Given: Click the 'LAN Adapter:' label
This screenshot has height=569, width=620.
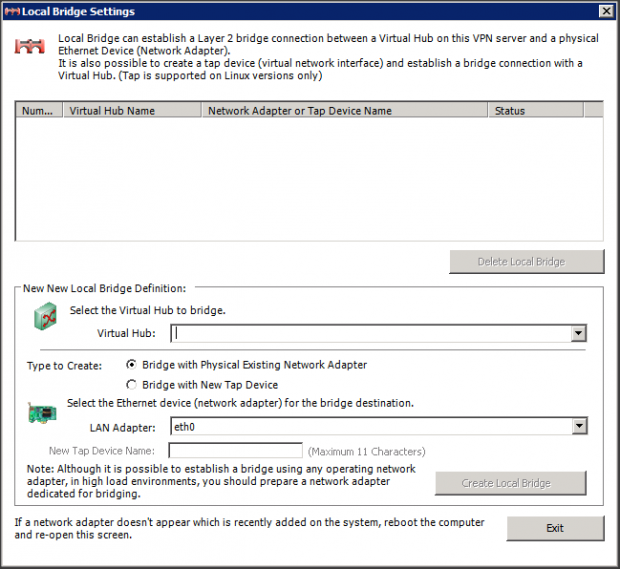Looking at the screenshot, I should pos(123,427).
